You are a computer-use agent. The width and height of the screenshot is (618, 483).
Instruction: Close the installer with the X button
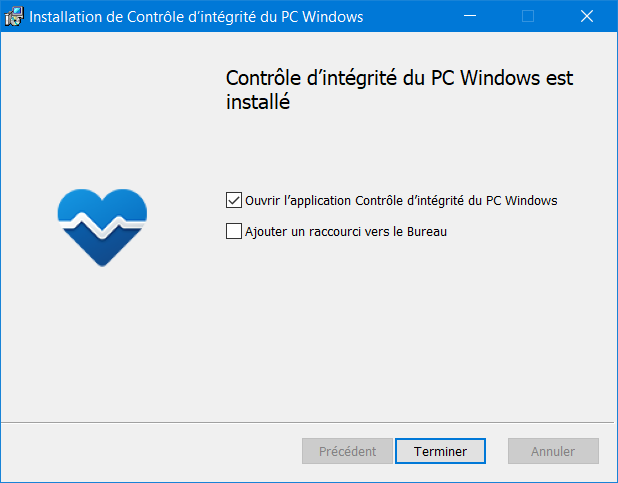(587, 16)
